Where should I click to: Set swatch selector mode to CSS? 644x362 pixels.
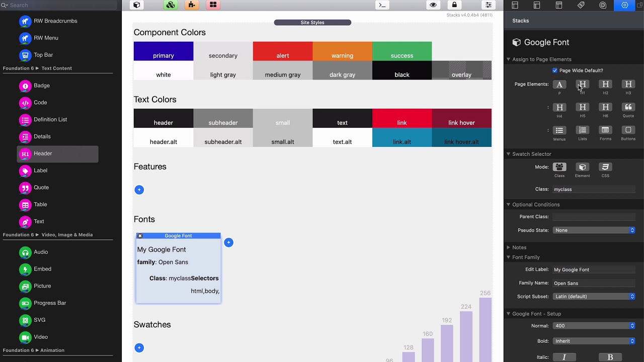tap(605, 167)
